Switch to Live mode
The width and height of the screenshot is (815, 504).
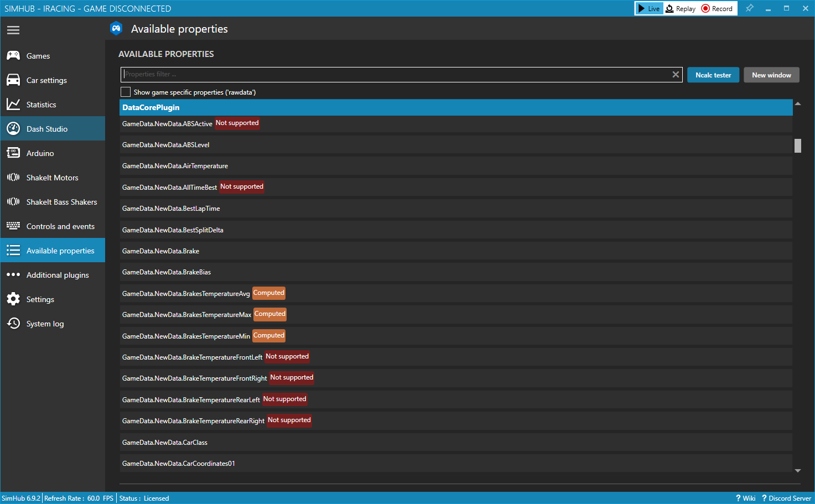click(x=648, y=8)
